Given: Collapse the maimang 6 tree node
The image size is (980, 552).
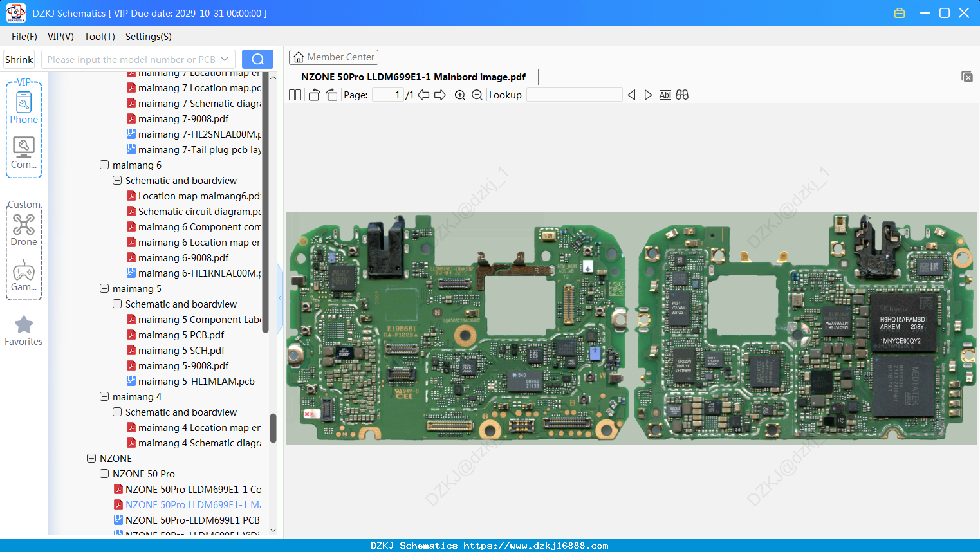Looking at the screenshot, I should click(104, 165).
